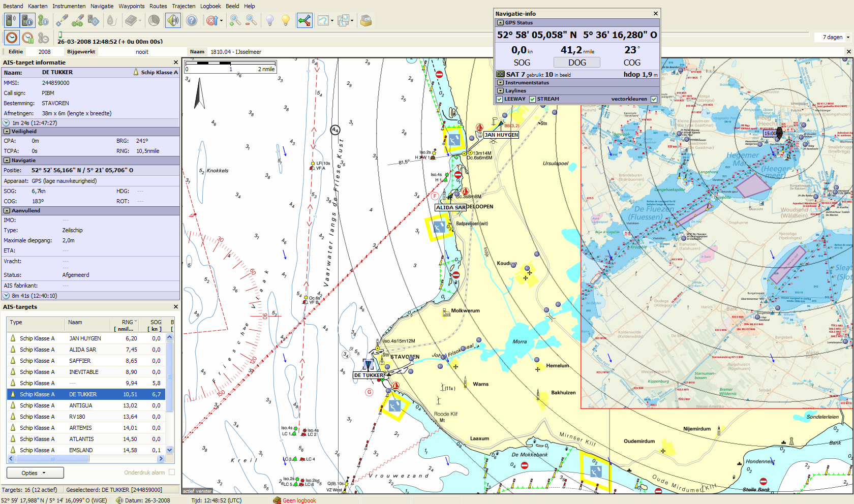Select the waypoint pencil tool
The height and width of the screenshot is (504, 854).
[62, 20]
